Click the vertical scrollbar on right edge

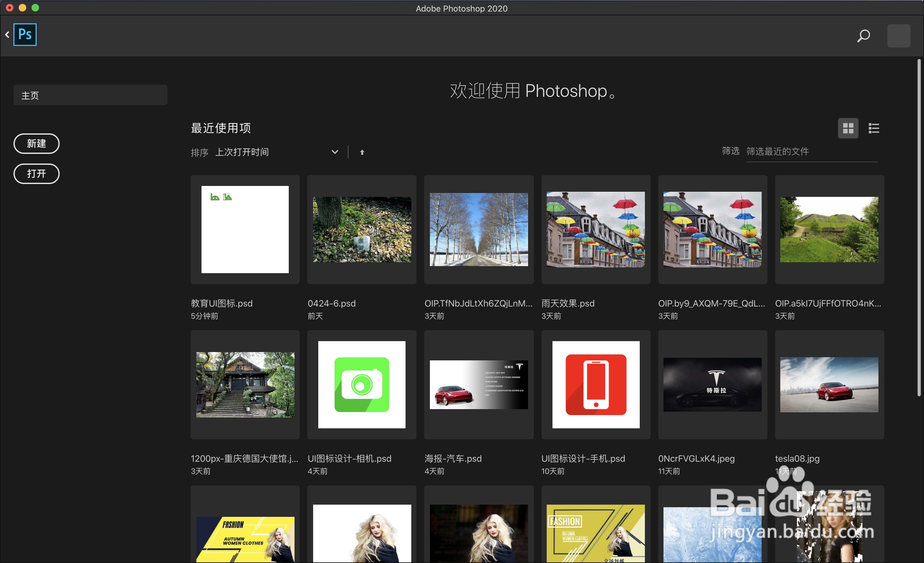point(919,225)
